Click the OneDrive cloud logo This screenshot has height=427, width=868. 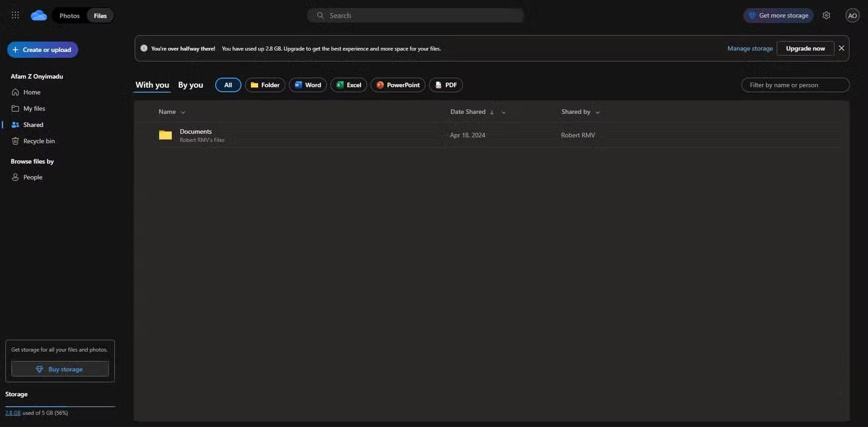coord(39,16)
